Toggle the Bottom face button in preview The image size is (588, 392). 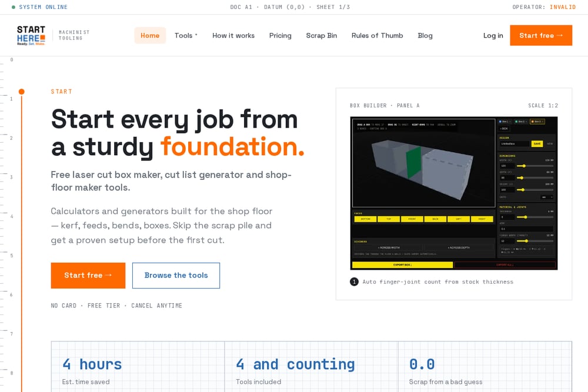[365, 219]
